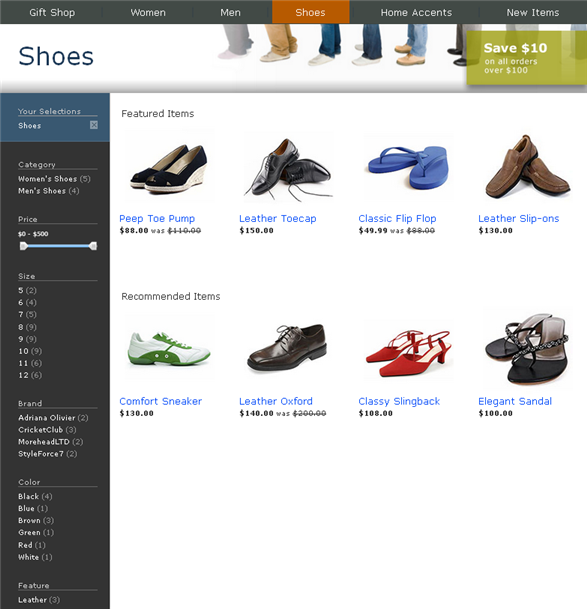Image resolution: width=587 pixels, height=609 pixels.
Task: Select the Shoes tab
Action: pos(310,12)
